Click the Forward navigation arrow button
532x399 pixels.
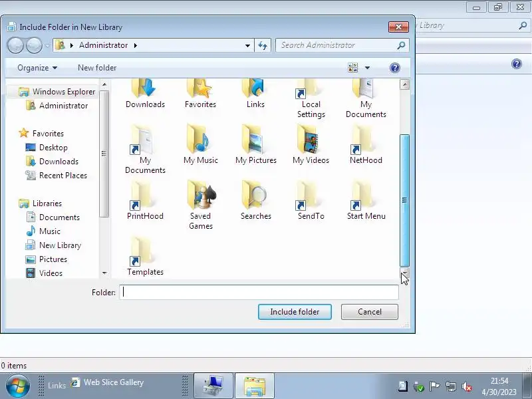[34, 45]
